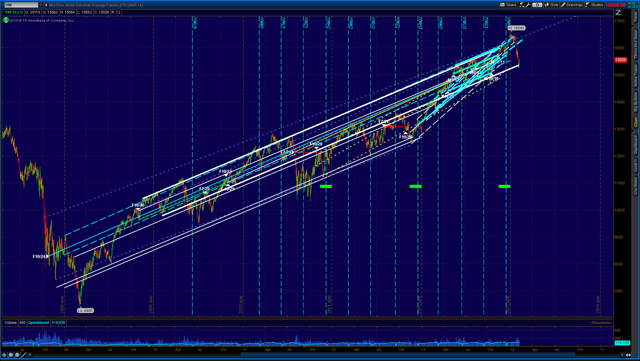Click the pan crosshair icon bottom left
This screenshot has width=640, height=361.
point(4,355)
